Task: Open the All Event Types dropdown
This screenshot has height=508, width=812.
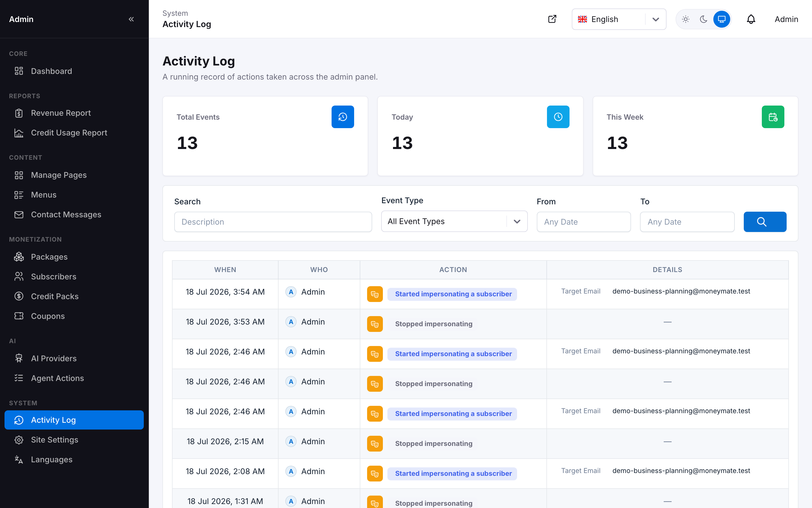Action: [x=454, y=221]
